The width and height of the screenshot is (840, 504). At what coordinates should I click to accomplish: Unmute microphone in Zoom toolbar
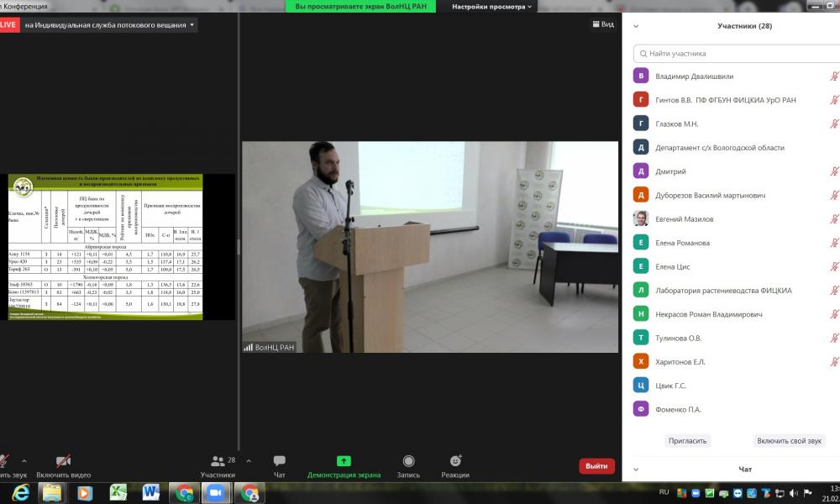4,462
